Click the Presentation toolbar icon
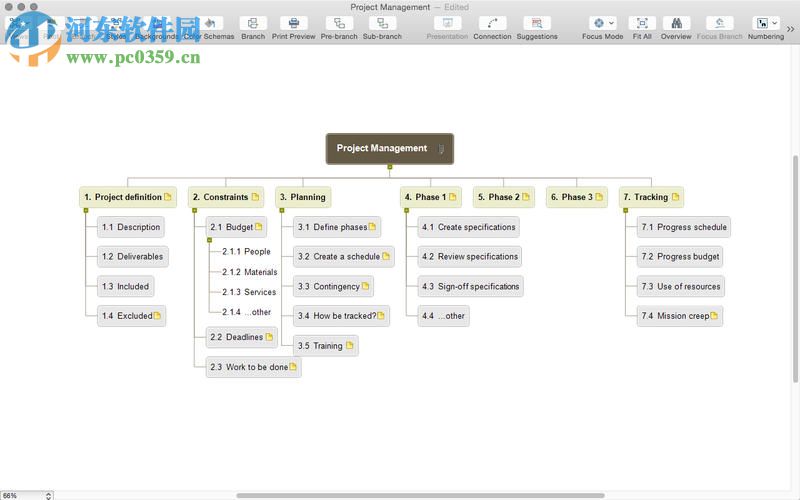800x500 pixels. point(447,23)
